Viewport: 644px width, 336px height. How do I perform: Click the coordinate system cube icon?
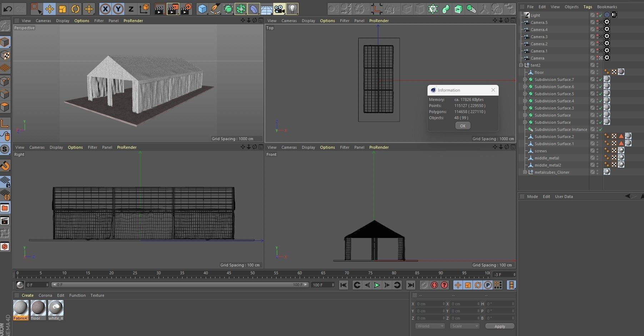[x=144, y=9]
